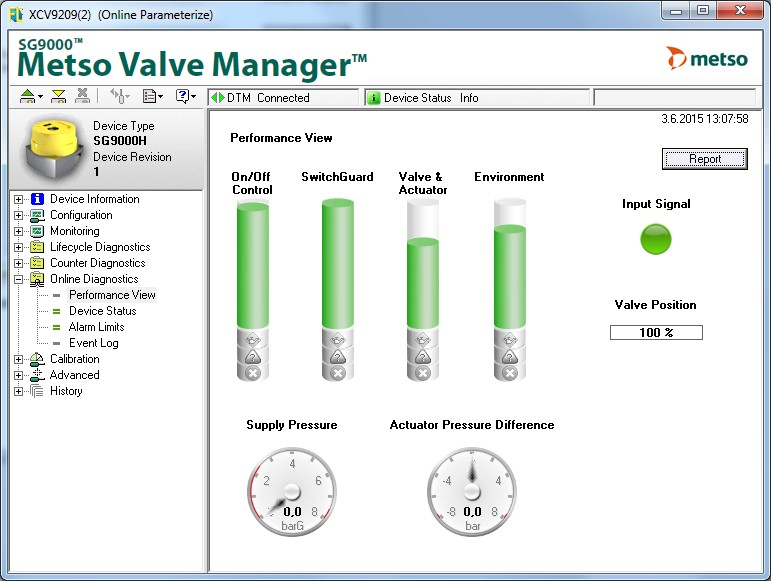The width and height of the screenshot is (771, 581).
Task: Click warning triangle under Valve & Actuator bar
Action: click(x=423, y=357)
